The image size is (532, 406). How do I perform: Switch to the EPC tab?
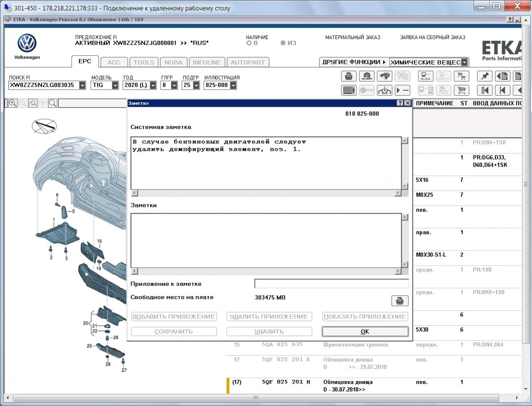coord(85,61)
